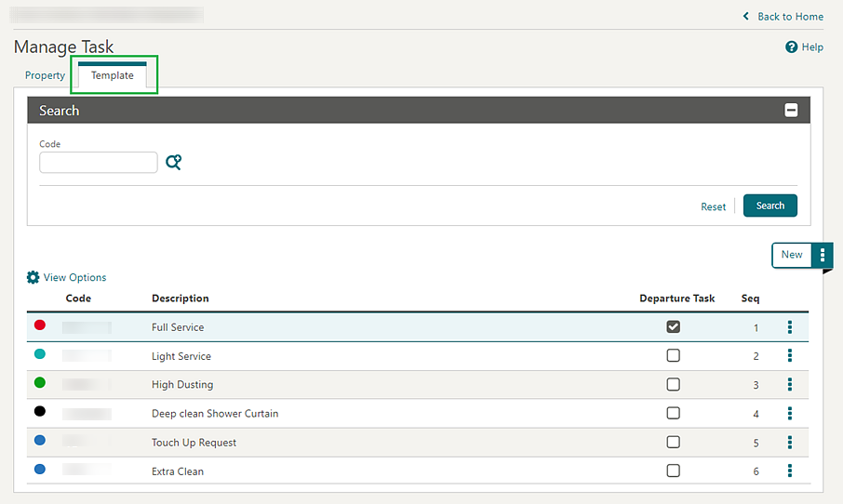Select the High Dusting description text

pos(182,385)
